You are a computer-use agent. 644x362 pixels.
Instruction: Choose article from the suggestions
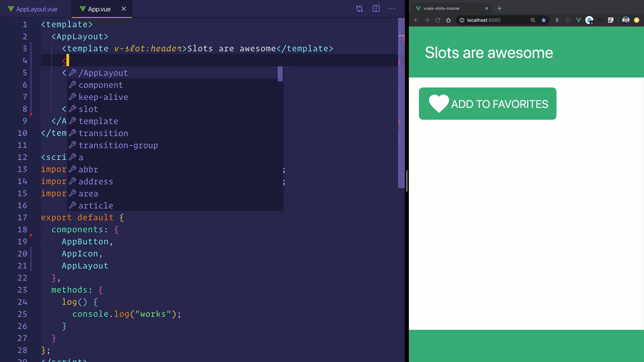click(x=172, y=205)
